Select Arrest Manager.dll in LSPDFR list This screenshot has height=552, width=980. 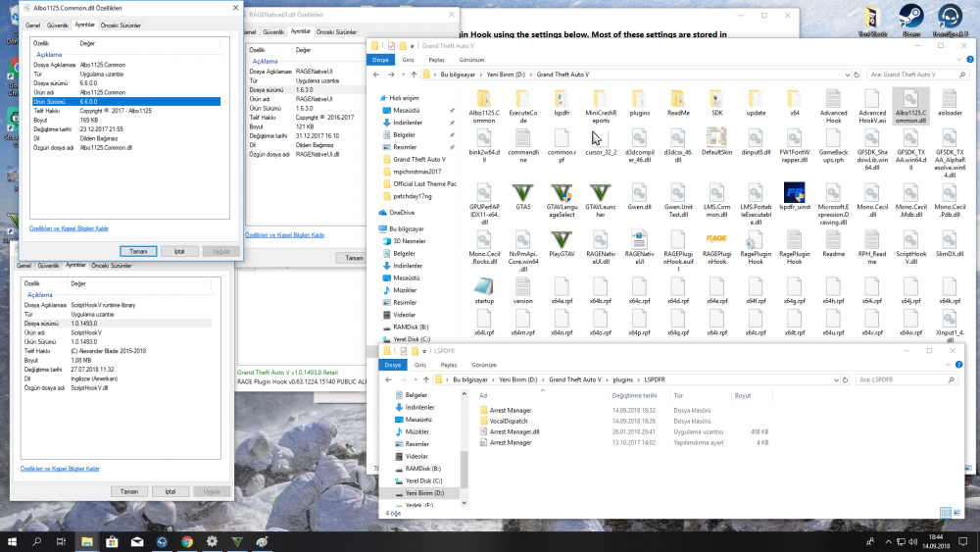pyautogui.click(x=514, y=431)
